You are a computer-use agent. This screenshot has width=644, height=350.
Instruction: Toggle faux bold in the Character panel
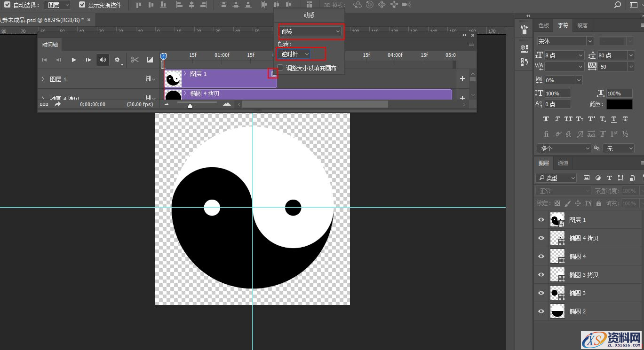(x=546, y=119)
